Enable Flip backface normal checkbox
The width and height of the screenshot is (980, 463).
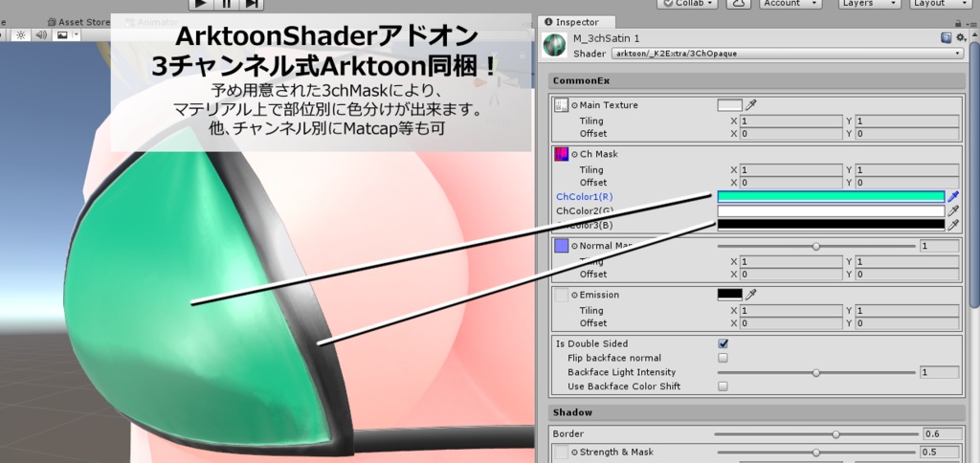pos(724,358)
